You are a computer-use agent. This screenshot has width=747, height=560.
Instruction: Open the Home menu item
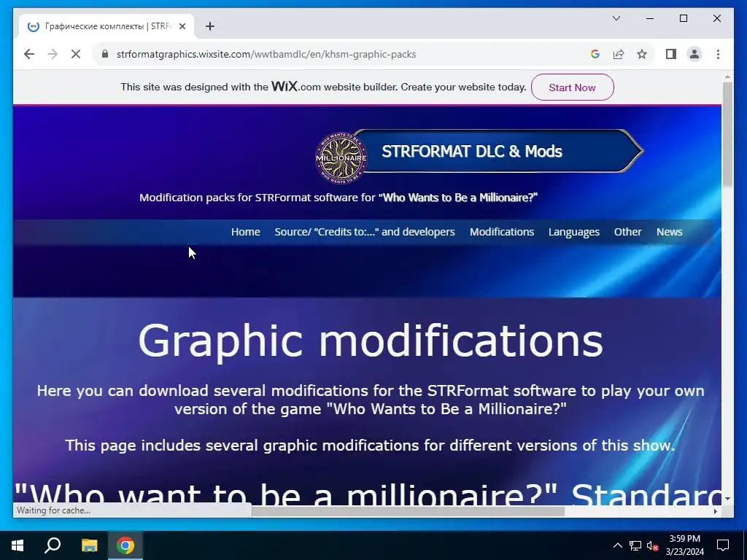tap(245, 232)
